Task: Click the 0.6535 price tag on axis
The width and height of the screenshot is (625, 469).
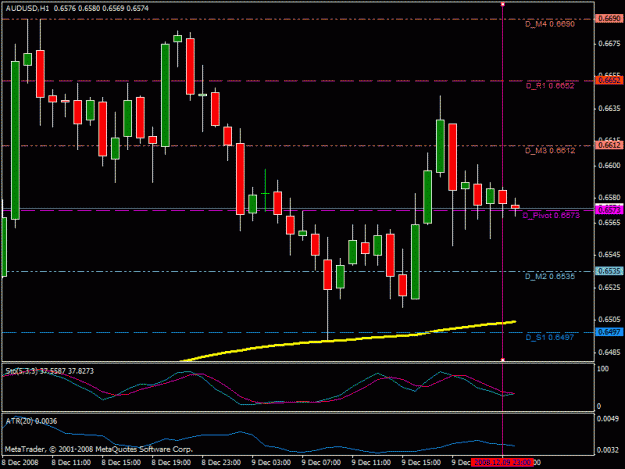Action: click(x=609, y=271)
